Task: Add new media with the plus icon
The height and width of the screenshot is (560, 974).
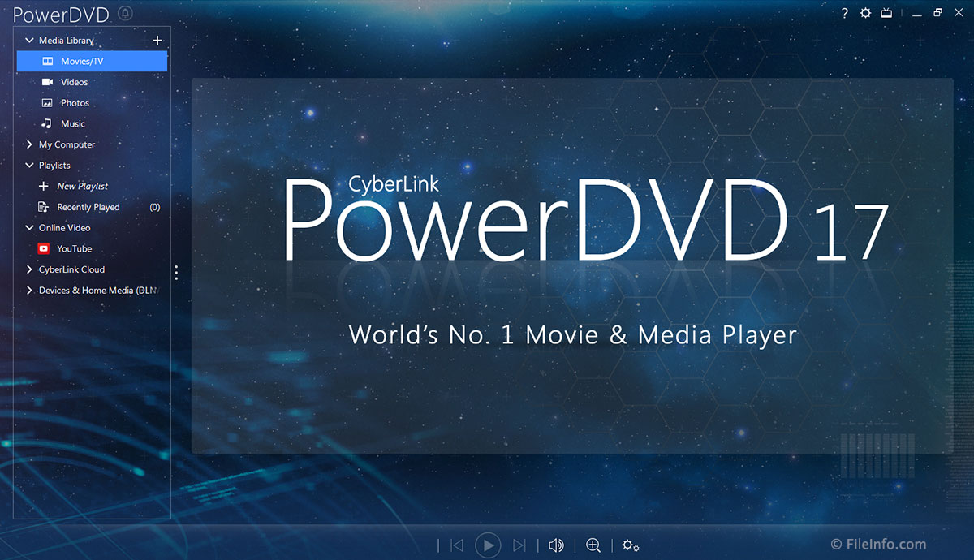Action: (157, 40)
